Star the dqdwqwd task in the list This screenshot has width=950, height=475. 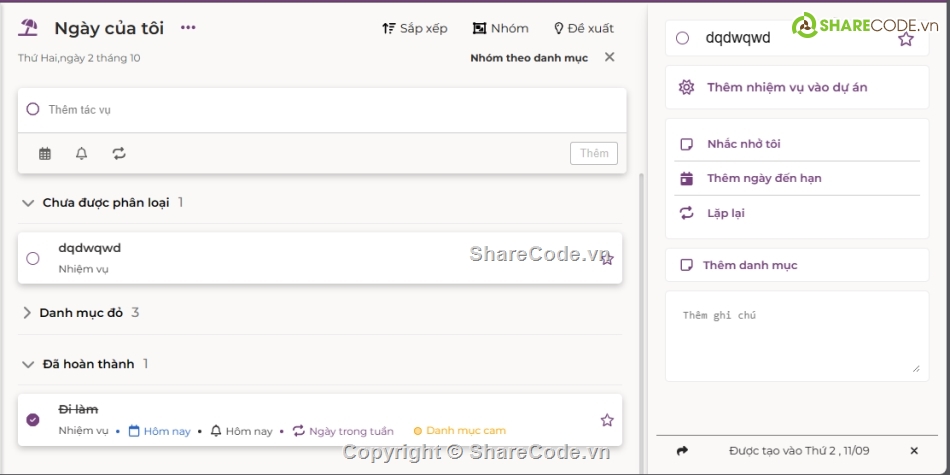click(606, 258)
